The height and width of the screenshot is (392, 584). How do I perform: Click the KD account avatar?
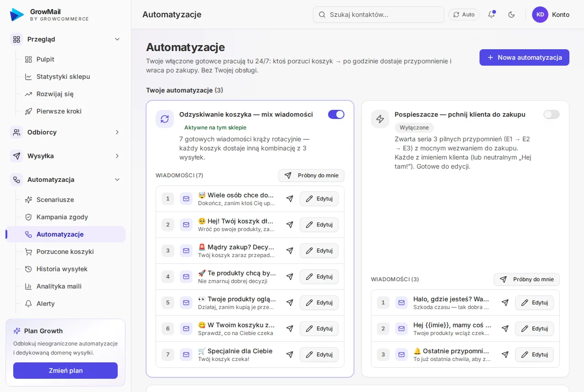click(540, 15)
